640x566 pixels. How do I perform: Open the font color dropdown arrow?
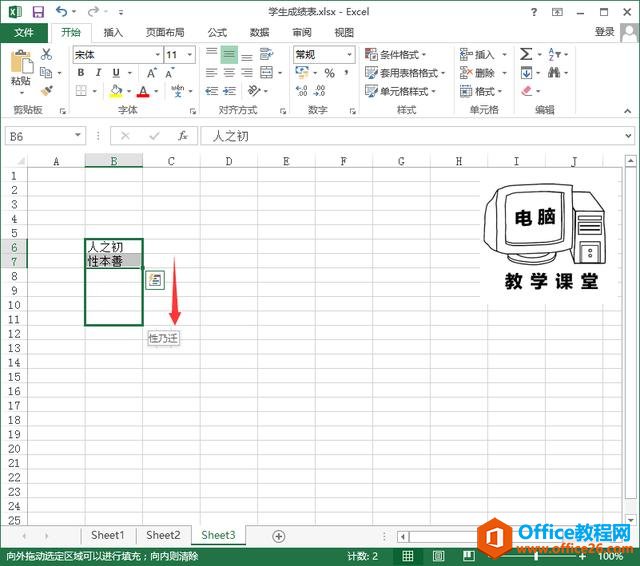[156, 91]
